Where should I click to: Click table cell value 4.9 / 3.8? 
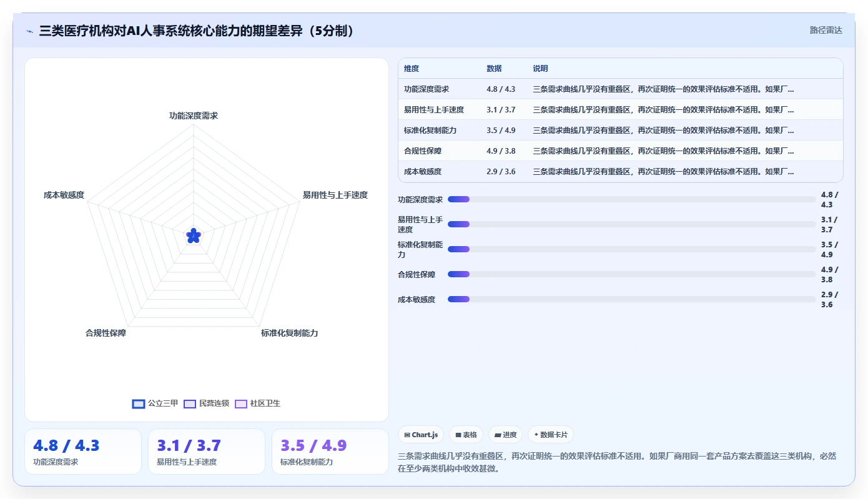(x=501, y=151)
